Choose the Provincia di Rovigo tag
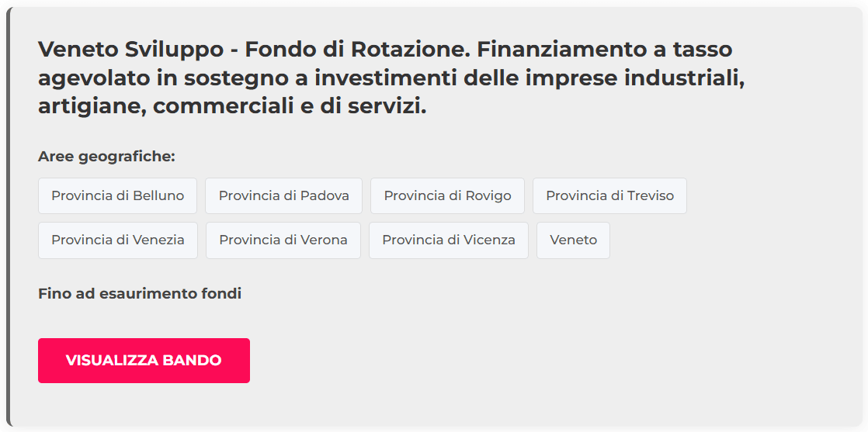Viewport: 868px width, 432px height. [x=447, y=195]
